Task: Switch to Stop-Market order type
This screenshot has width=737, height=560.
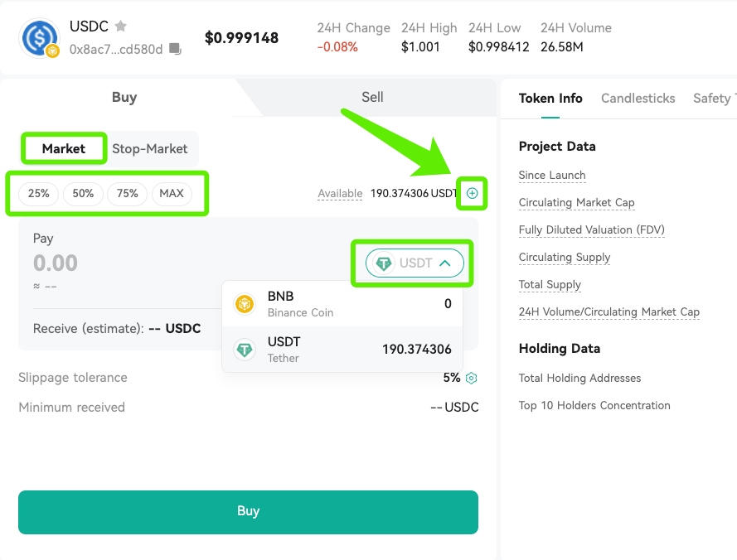Action: 149,148
